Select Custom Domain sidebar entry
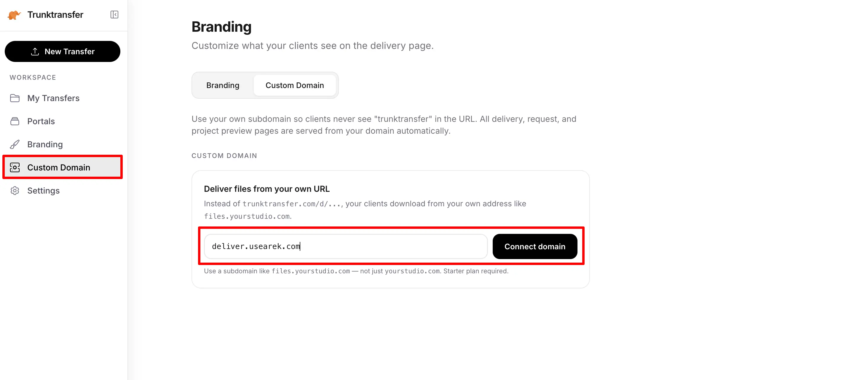868x380 pixels. pyautogui.click(x=62, y=167)
